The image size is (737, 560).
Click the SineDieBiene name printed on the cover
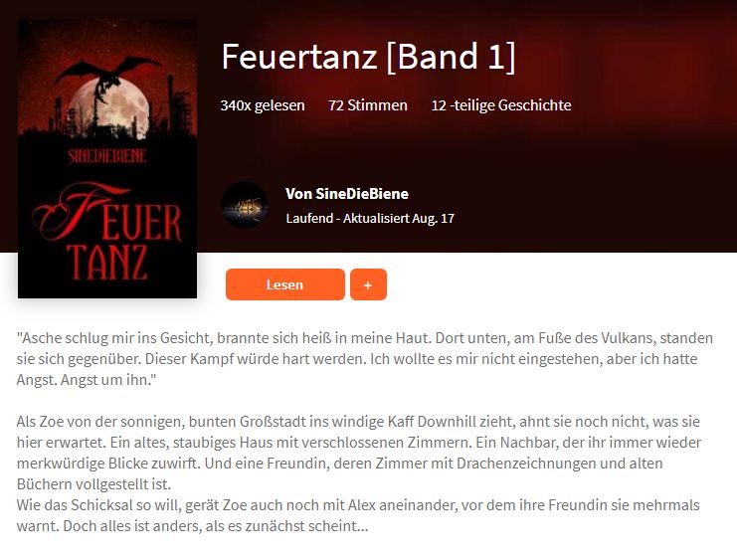tap(107, 156)
